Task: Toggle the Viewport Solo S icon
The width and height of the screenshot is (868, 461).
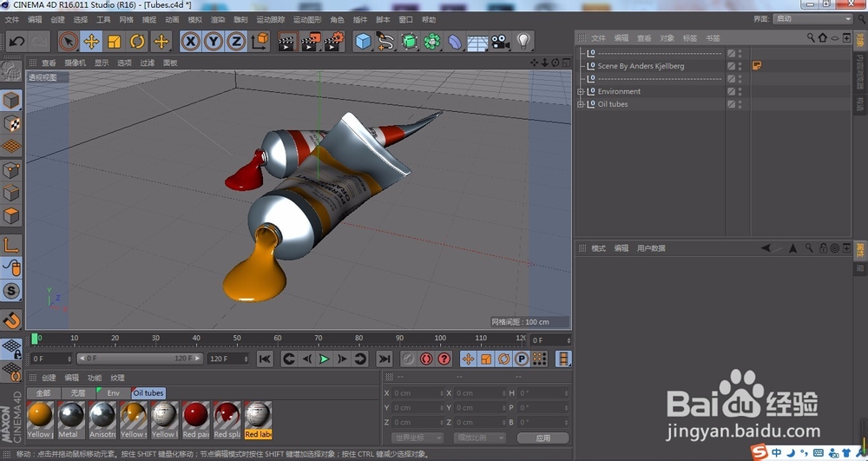Action: tap(11, 291)
